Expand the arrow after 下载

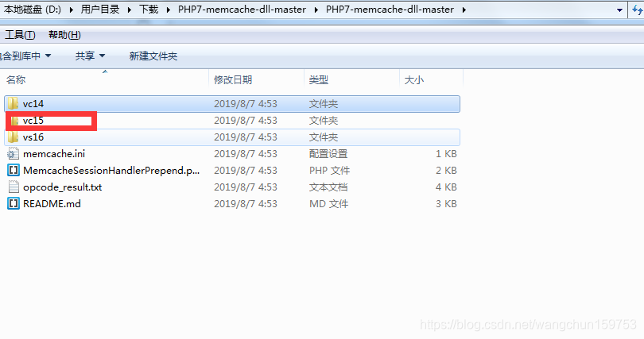click(169, 10)
